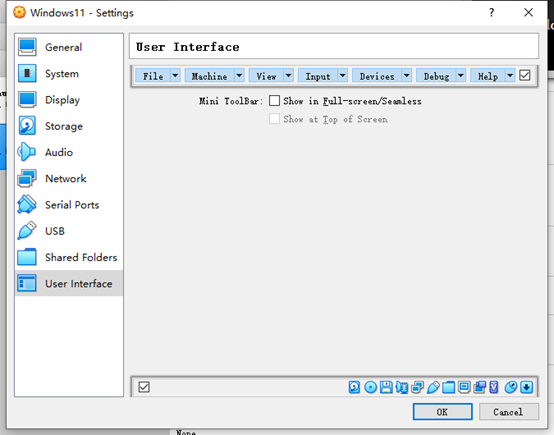This screenshot has height=435, width=554.
Task: Click the Storage disk icon in sidebar
Action: [27, 126]
